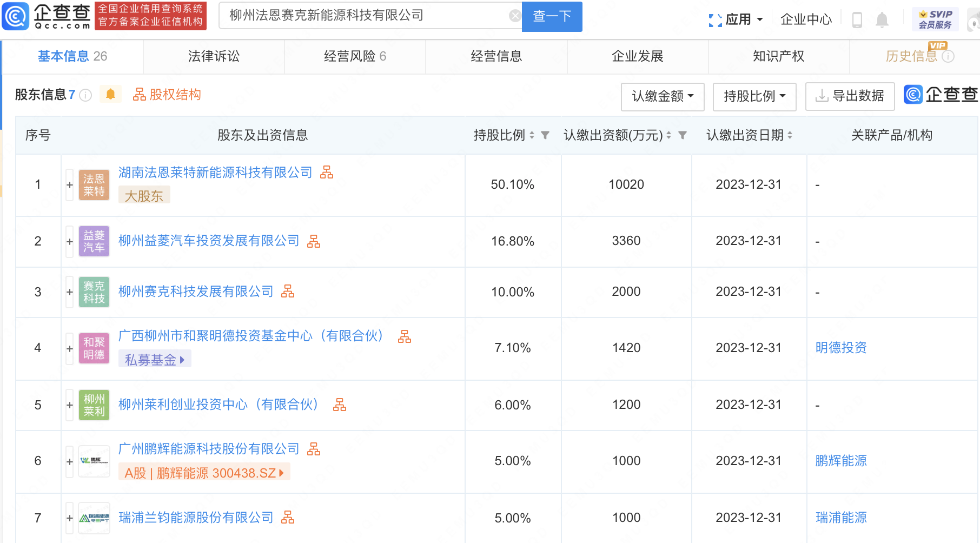Click the 柳州莱利 company logo tile
This screenshot has height=543, width=980.
(x=94, y=405)
